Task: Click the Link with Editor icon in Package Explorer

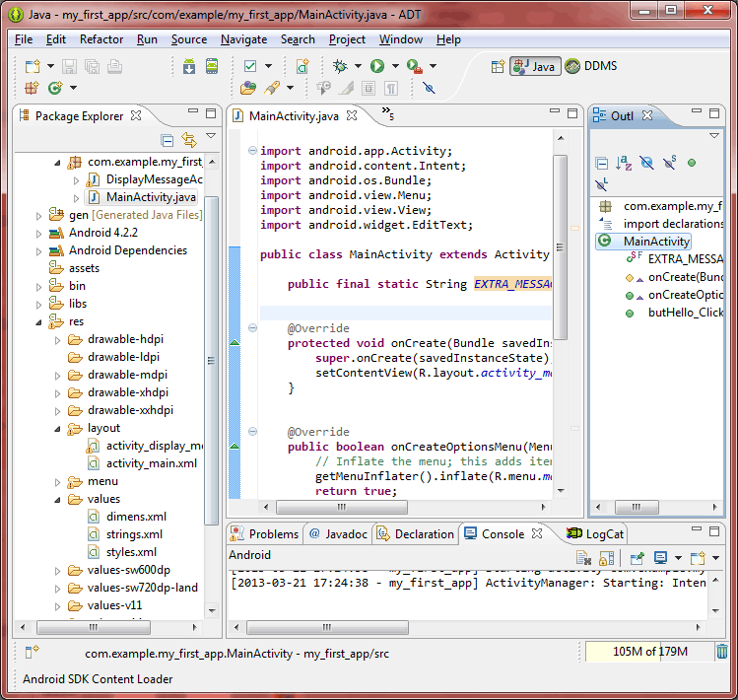Action: click(189, 140)
